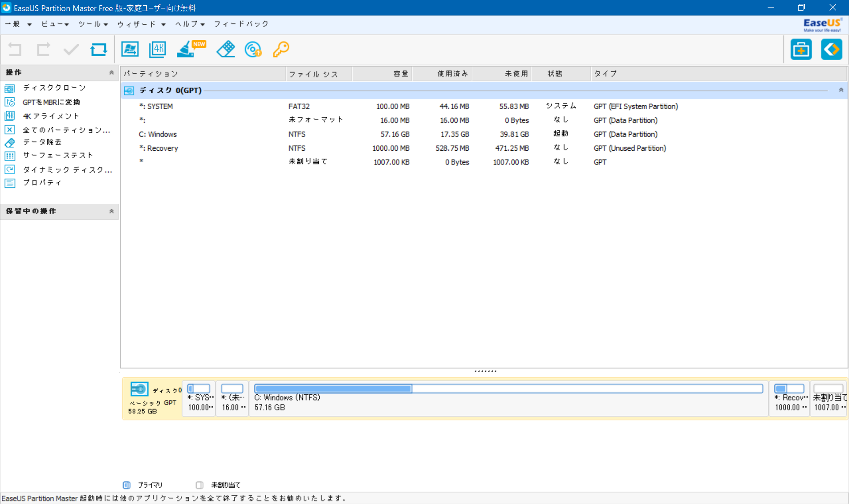Viewport: 849px width, 504px height.
Task: Click the 容量 column header
Action: [x=382, y=74]
